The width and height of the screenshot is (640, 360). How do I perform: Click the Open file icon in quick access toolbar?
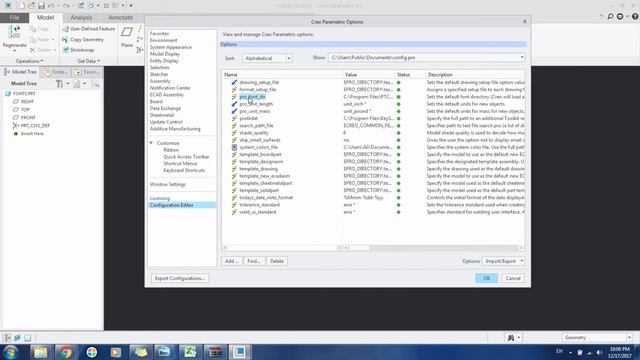pos(31,6)
